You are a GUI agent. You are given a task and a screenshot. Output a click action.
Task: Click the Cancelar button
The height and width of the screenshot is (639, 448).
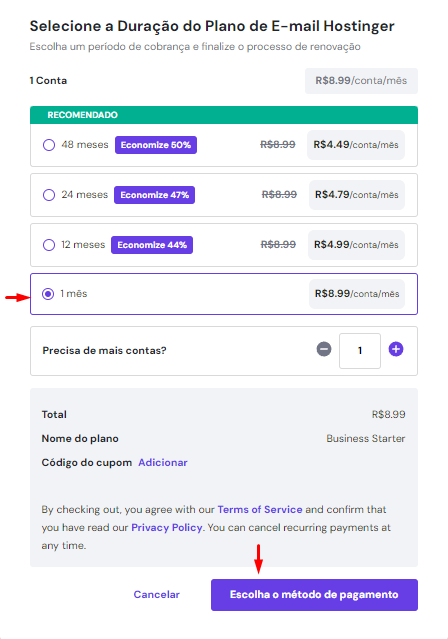pos(157,595)
